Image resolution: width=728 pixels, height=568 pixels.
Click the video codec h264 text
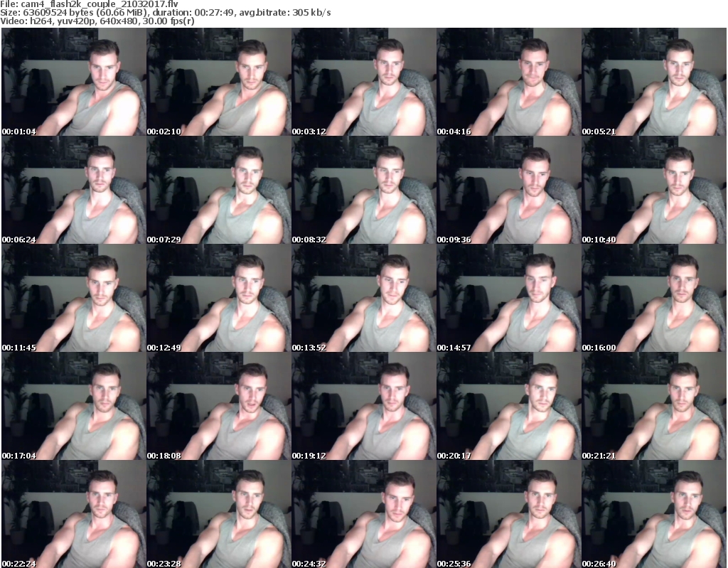pos(41,21)
